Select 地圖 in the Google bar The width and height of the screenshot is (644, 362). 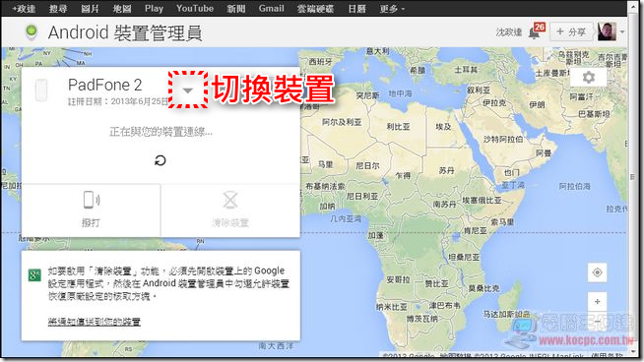coord(122,9)
